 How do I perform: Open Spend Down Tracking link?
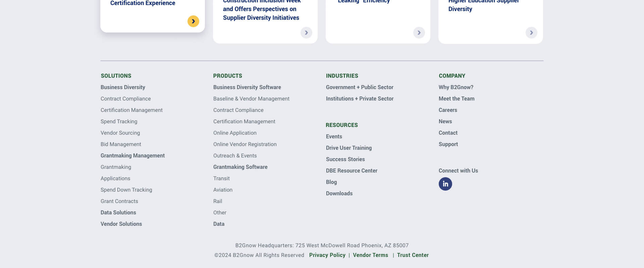pos(126,190)
